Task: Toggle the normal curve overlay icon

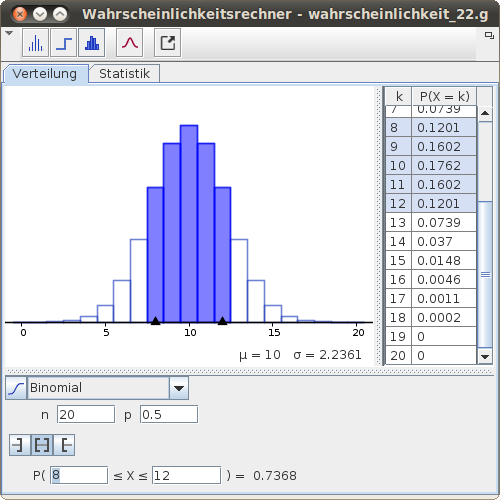Action: pos(130,43)
